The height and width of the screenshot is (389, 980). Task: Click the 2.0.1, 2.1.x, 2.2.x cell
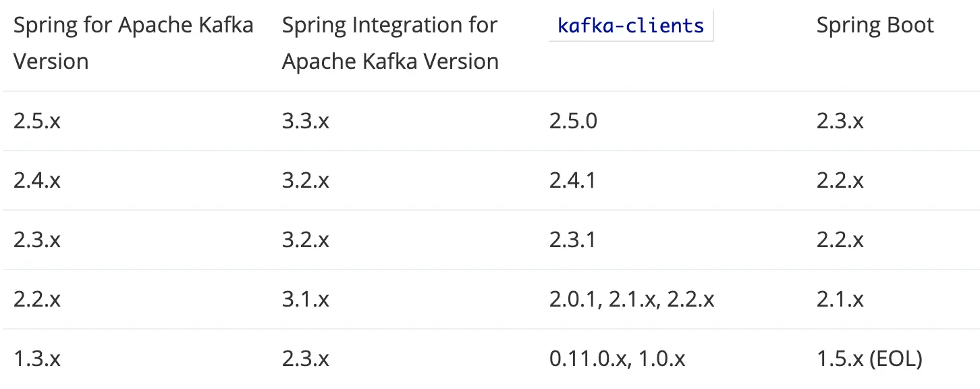click(632, 300)
